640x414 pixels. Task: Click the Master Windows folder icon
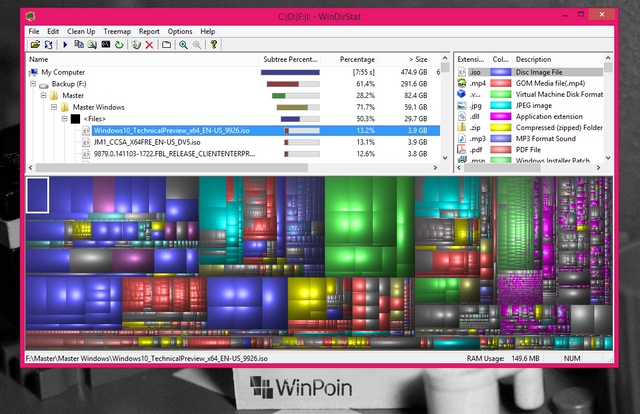pyautogui.click(x=64, y=107)
